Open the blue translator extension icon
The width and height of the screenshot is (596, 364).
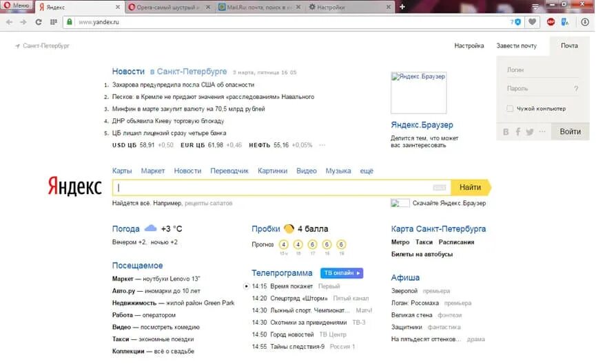point(565,22)
